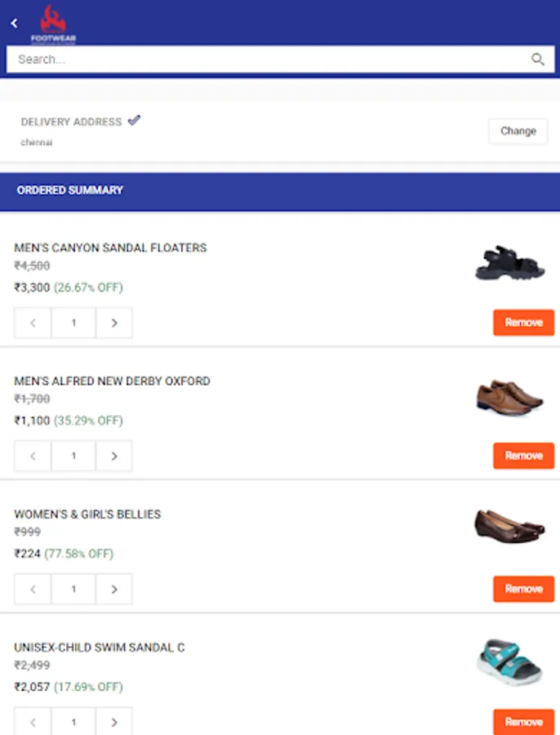
Task: Remove Women's & Girl's Bellies item
Action: coord(523,589)
